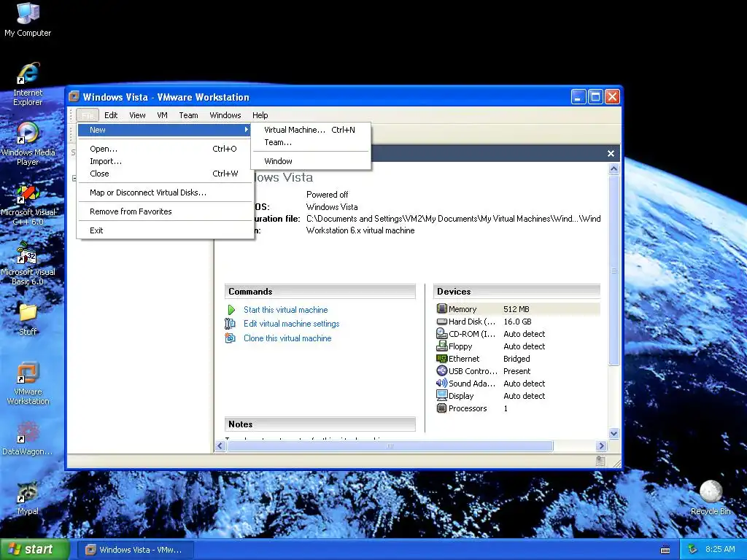
Task: Open the Windows menu
Action: (x=225, y=114)
